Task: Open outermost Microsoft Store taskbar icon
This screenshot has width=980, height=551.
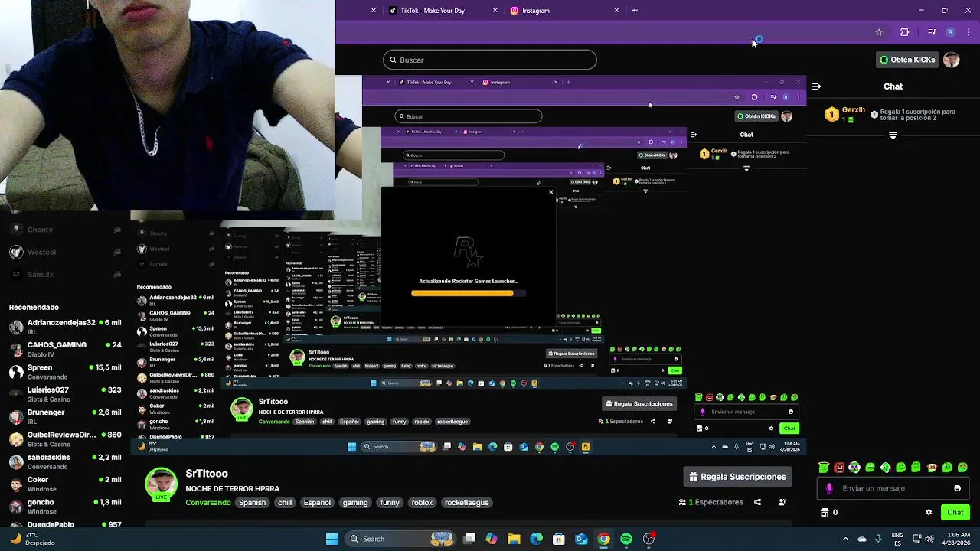Action: coord(559,539)
